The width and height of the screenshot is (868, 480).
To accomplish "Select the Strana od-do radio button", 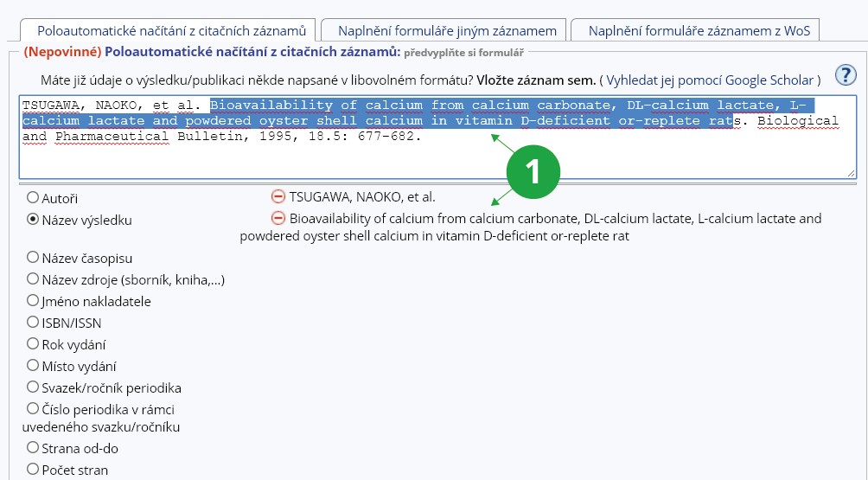I will pos(33,447).
